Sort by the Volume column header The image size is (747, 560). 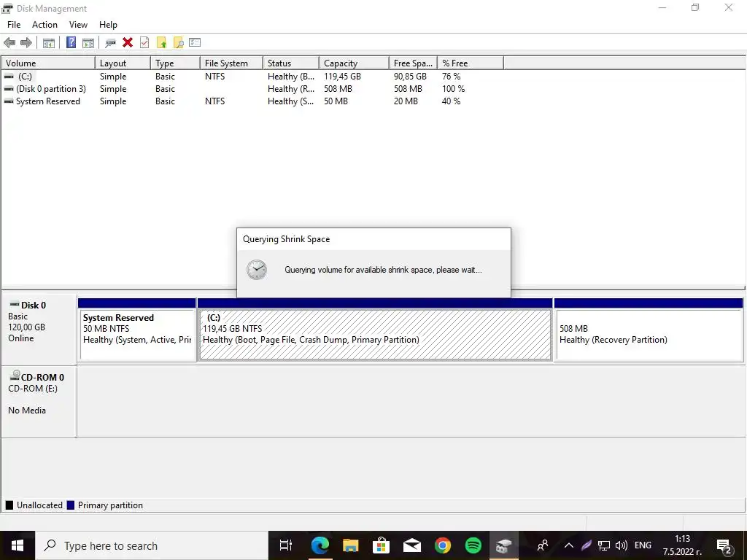48,63
